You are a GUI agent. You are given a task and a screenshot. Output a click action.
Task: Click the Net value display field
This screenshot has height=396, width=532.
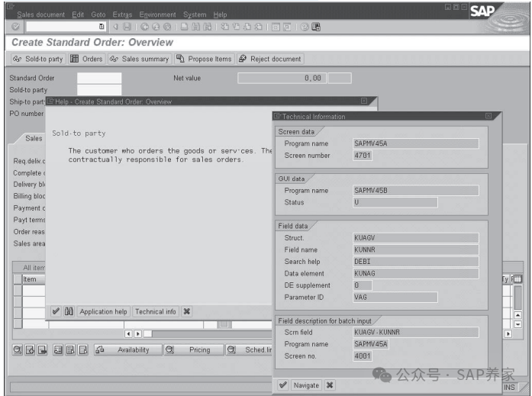[x=282, y=79]
